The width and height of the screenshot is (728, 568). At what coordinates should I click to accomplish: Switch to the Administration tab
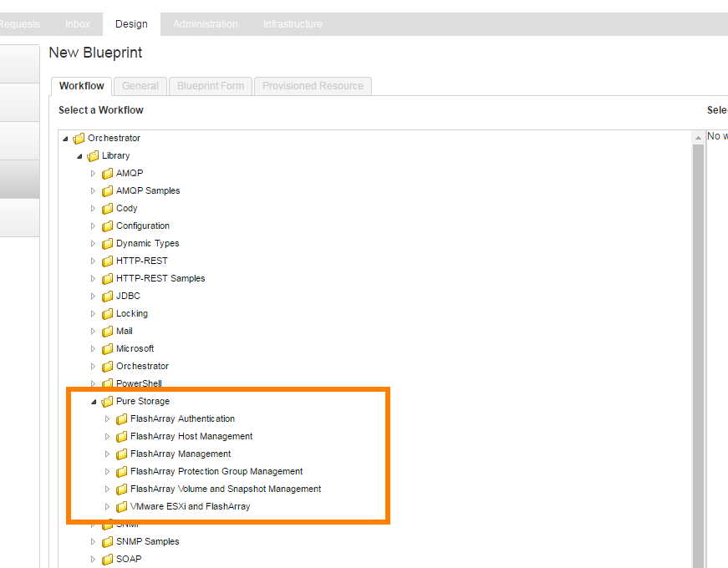[206, 24]
